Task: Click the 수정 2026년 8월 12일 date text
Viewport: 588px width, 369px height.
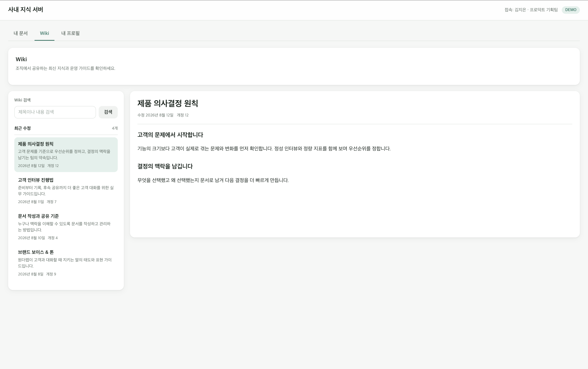Action: (155, 115)
